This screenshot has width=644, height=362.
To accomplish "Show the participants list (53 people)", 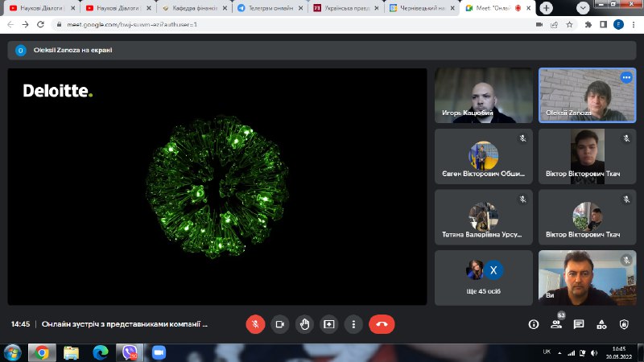I will 556,324.
